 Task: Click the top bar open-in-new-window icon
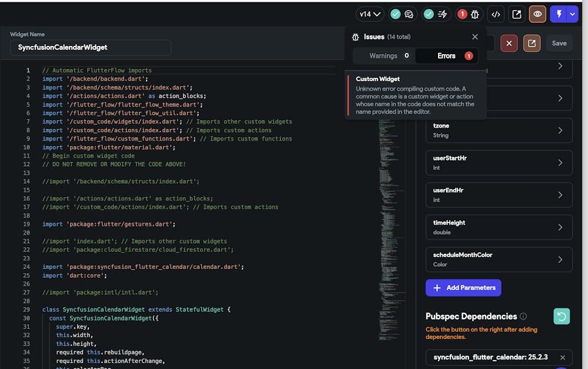[517, 14]
